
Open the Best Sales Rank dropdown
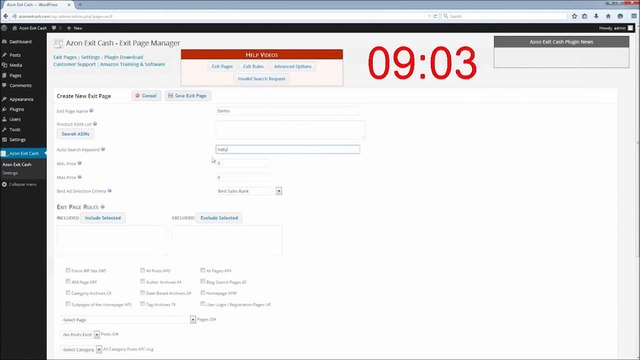(x=249, y=191)
